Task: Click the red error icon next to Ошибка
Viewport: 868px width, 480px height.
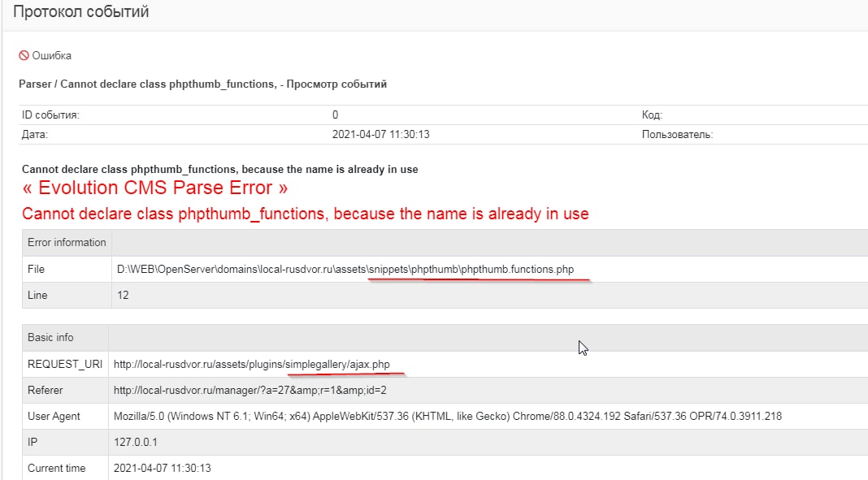Action: (x=24, y=55)
